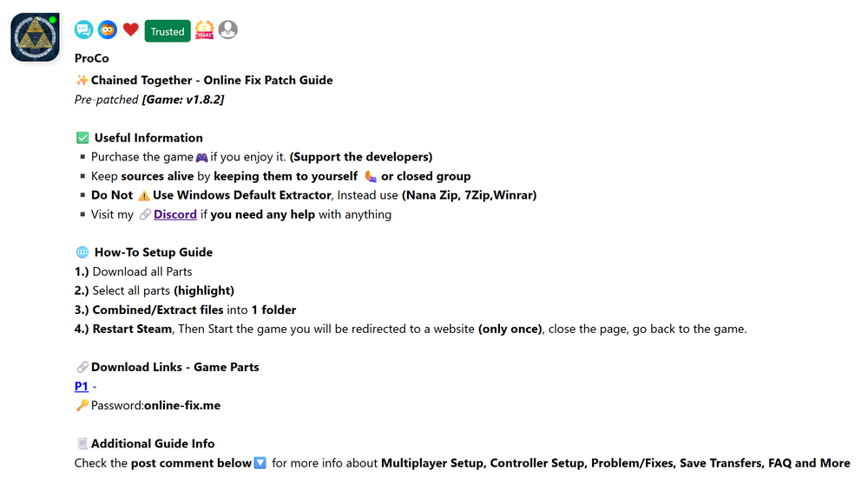Click the red heart badge icon

coord(131,29)
